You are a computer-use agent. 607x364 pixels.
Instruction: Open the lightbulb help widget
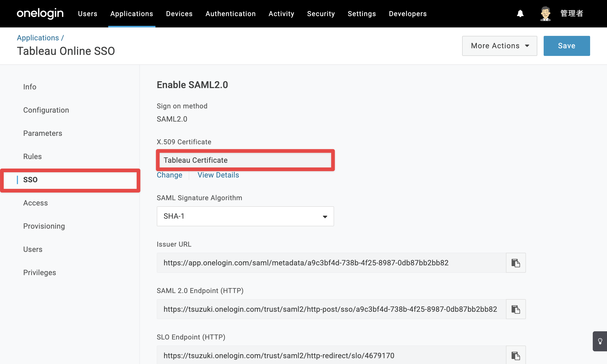[600, 341]
